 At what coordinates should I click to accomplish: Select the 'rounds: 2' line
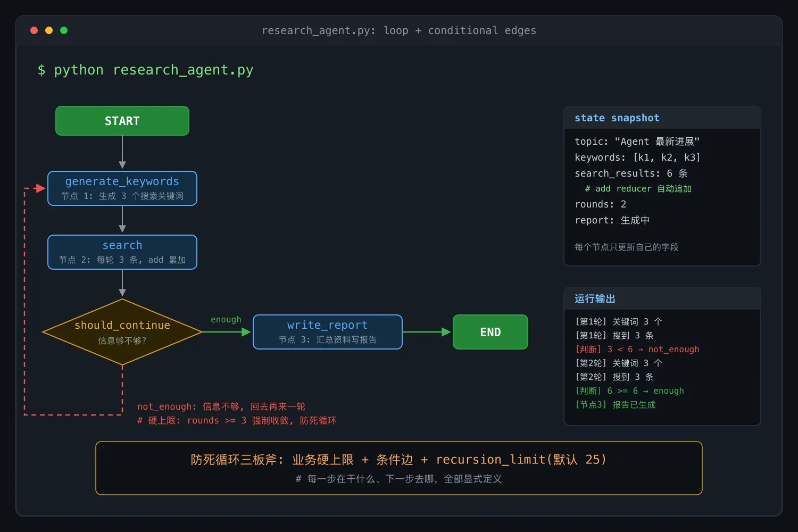click(x=601, y=204)
